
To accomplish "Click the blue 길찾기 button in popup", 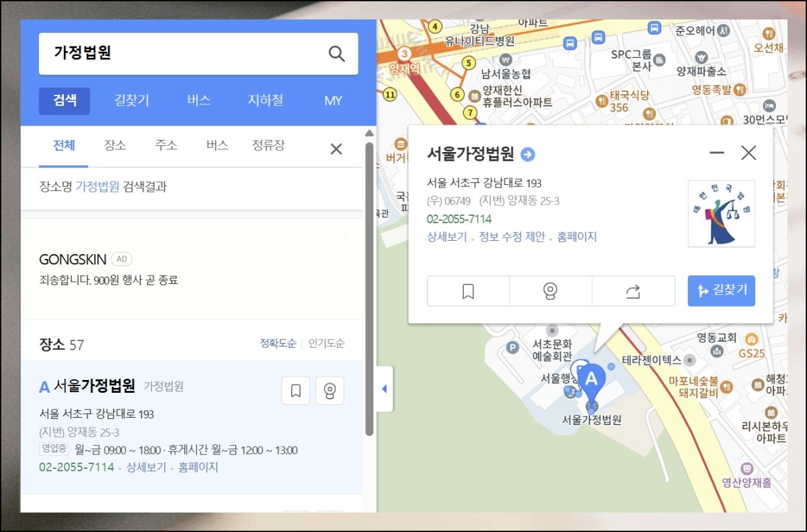I will pyautogui.click(x=721, y=291).
